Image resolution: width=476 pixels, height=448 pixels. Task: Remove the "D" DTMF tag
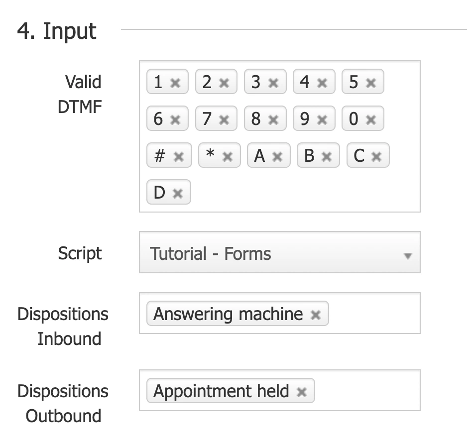tap(178, 192)
